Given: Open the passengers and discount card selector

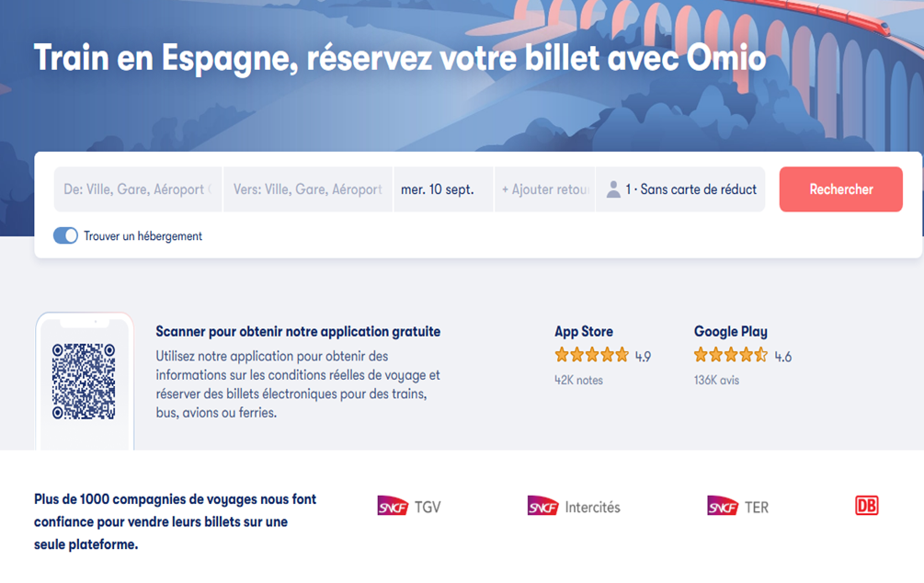Looking at the screenshot, I should tap(680, 189).
